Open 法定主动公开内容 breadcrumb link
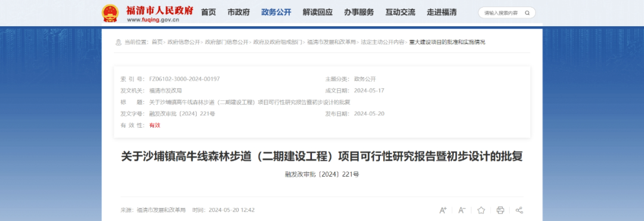Viewport: 644px width, 221px height. [x=382, y=42]
